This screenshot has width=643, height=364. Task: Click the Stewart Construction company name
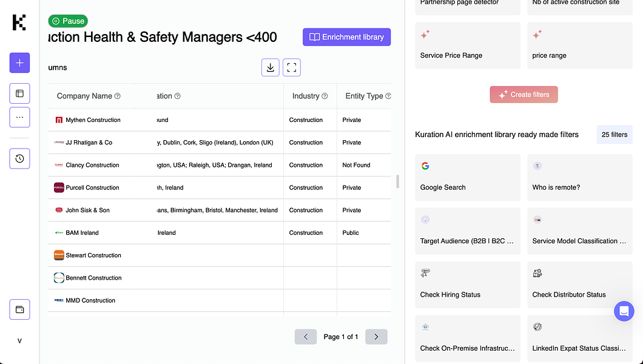click(93, 255)
